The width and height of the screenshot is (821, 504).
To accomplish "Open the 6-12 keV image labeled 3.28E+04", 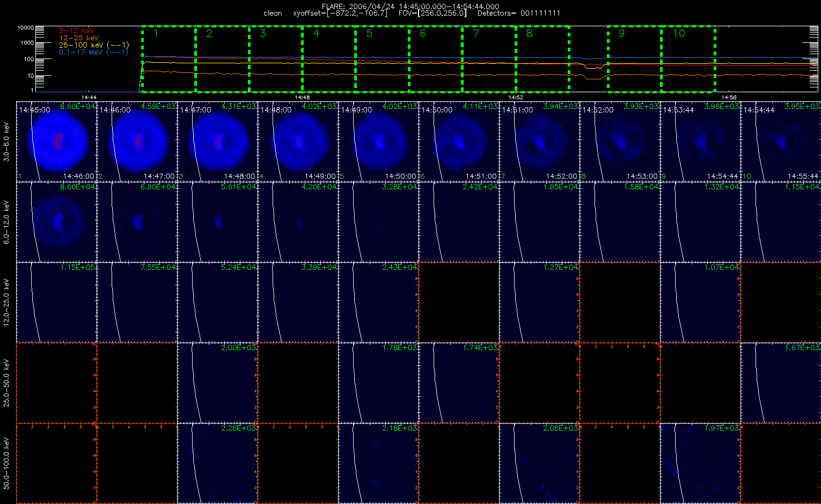I will [x=378, y=221].
